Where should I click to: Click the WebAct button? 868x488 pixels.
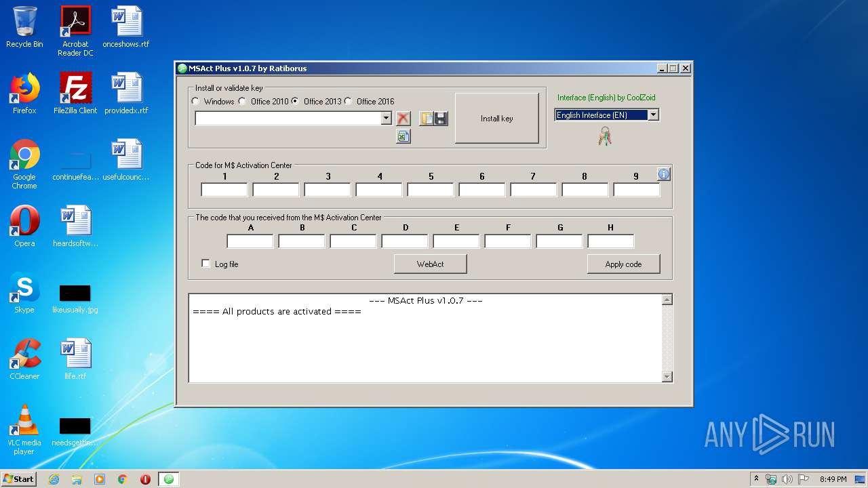(430, 264)
